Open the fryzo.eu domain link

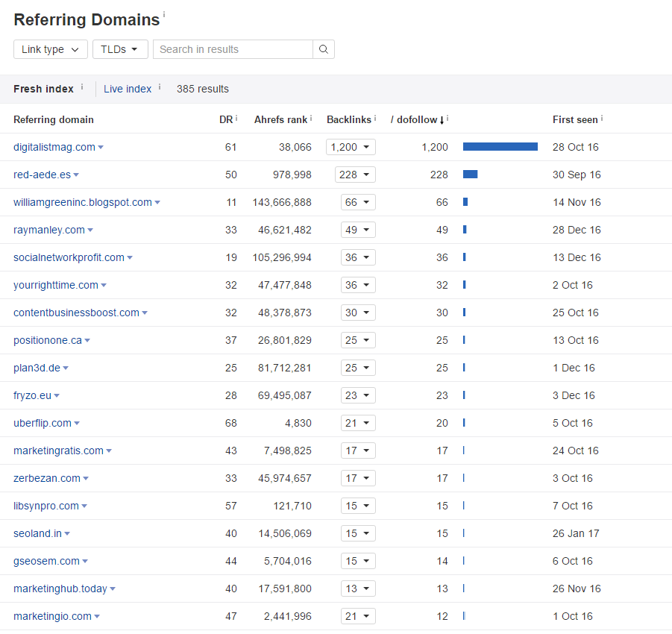click(33, 395)
